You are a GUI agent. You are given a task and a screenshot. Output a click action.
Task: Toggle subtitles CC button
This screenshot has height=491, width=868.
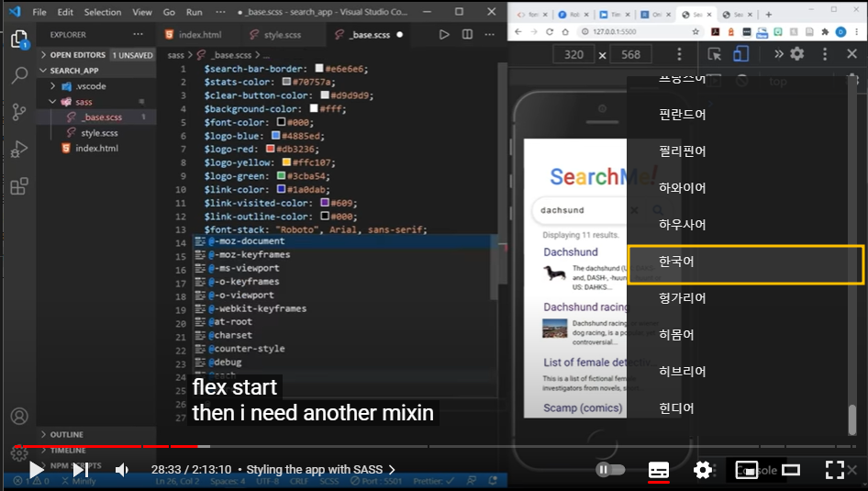tap(658, 470)
